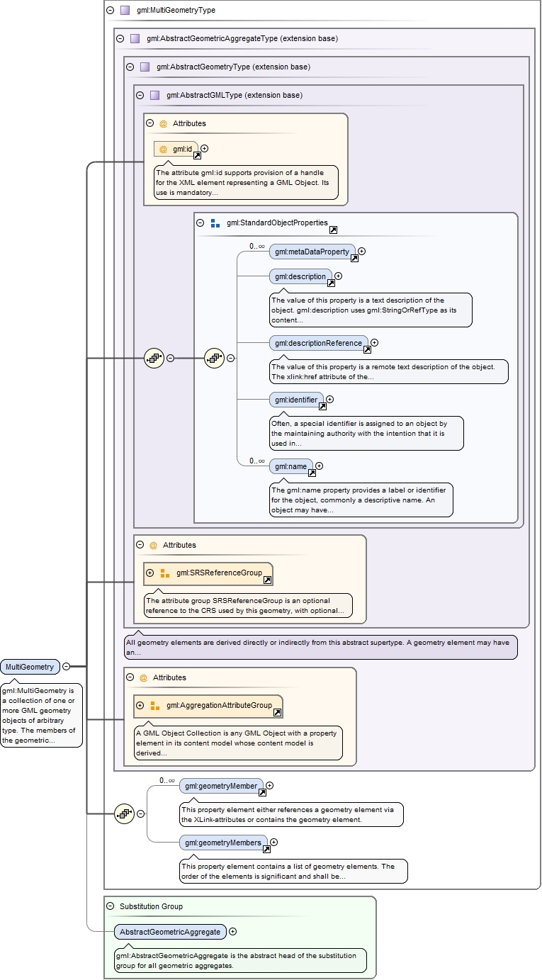Click annotation 'The attribute gml:id supports provision'
Image resolution: width=542 pixels, height=980 pixels.
click(x=246, y=182)
